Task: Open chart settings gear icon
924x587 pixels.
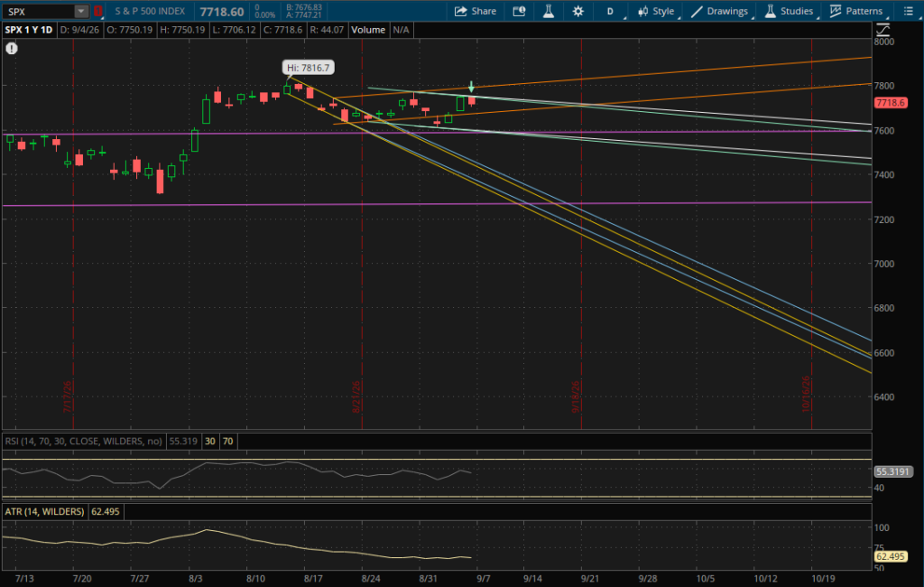Action: pyautogui.click(x=578, y=11)
